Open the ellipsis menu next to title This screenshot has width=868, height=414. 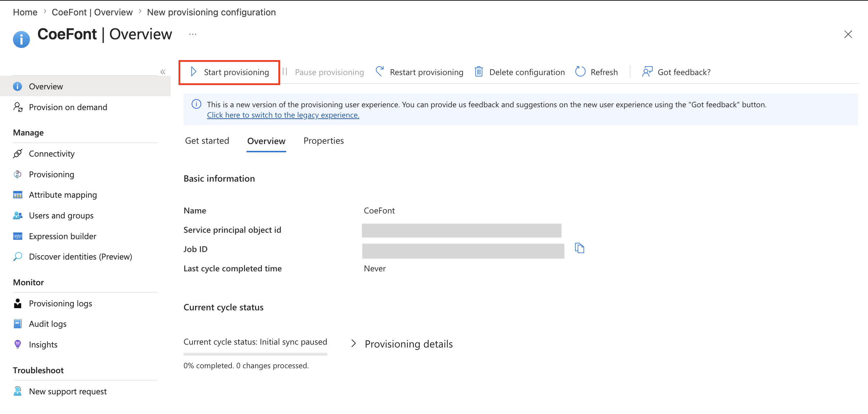coord(193,34)
